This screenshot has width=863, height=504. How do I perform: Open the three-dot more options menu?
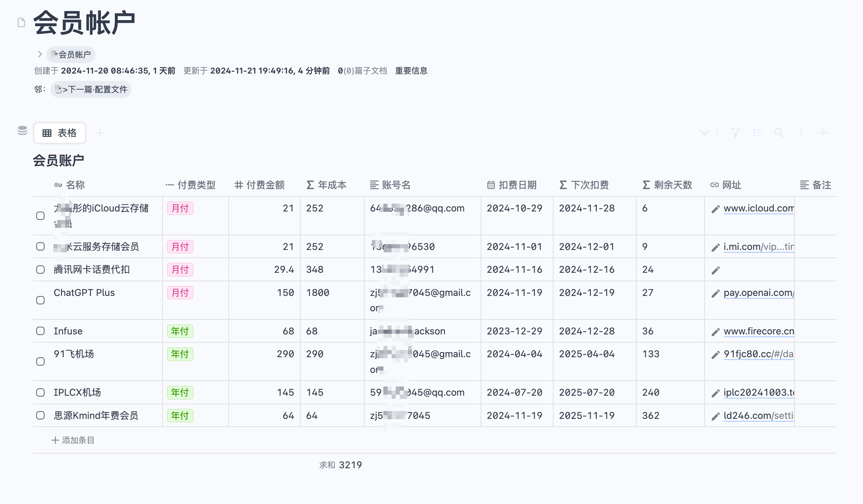tap(801, 133)
